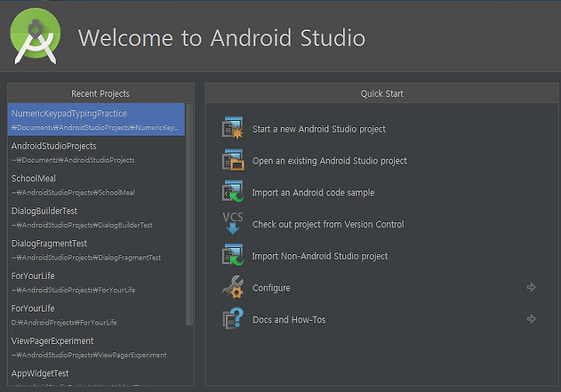Click the Welcome to Android Studio title
Image resolution: width=561 pixels, height=392 pixels.
coord(222,37)
